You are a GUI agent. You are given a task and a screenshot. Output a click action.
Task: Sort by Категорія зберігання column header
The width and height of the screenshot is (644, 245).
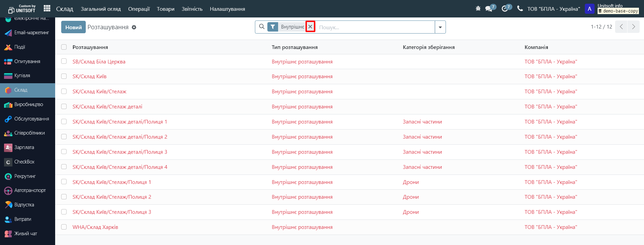[429, 47]
